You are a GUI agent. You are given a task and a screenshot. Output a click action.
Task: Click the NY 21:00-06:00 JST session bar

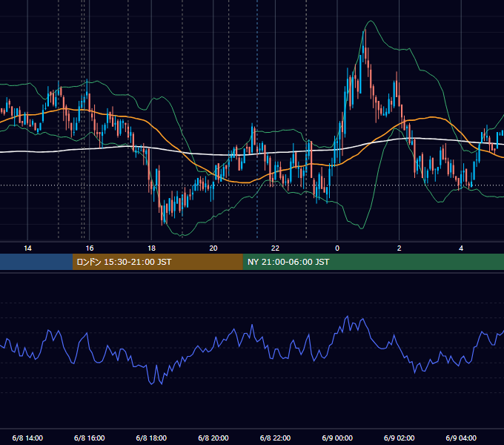click(373, 262)
